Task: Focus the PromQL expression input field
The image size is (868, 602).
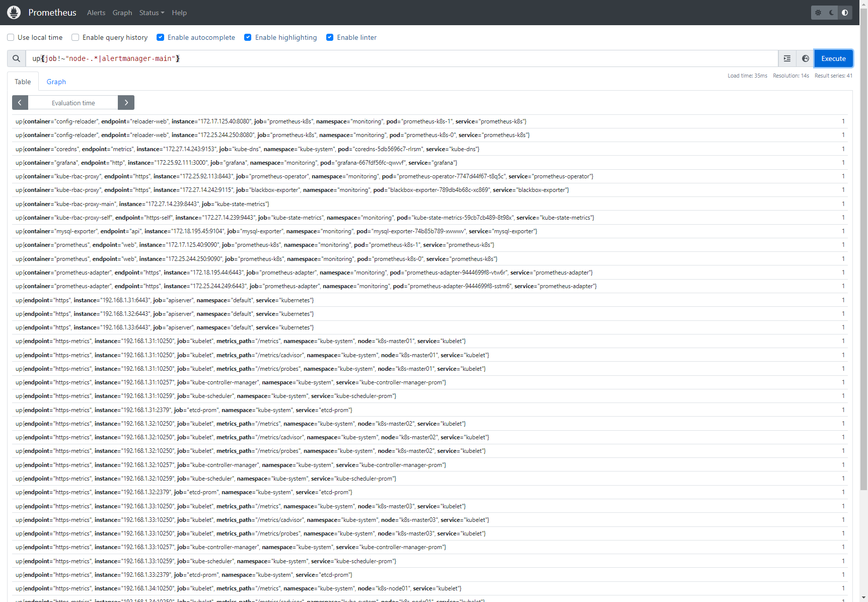Action: [402, 58]
